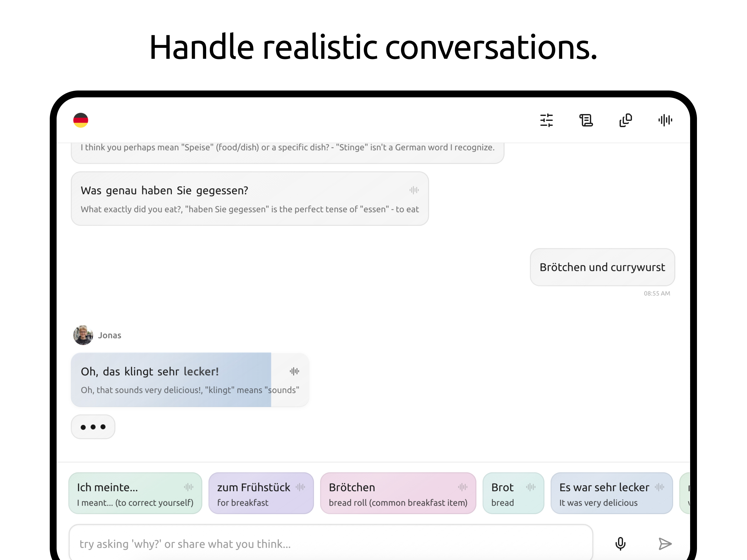Select the "Brötchen" bread roll suggestion
Viewport: 747px width, 560px height.
398,494
